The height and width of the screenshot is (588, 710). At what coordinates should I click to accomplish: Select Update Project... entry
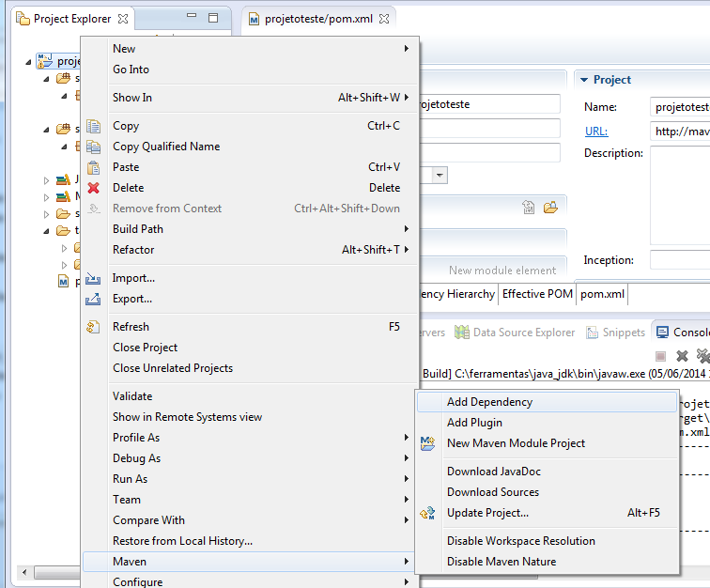(x=547, y=513)
